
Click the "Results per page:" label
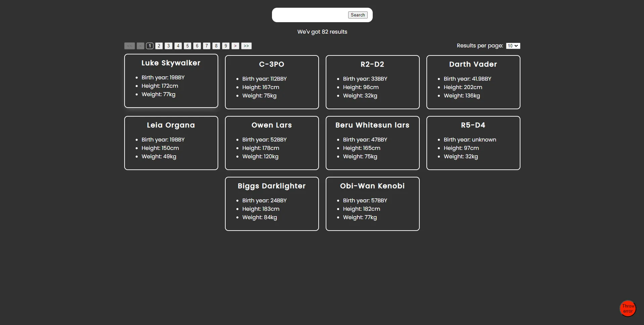point(480,46)
